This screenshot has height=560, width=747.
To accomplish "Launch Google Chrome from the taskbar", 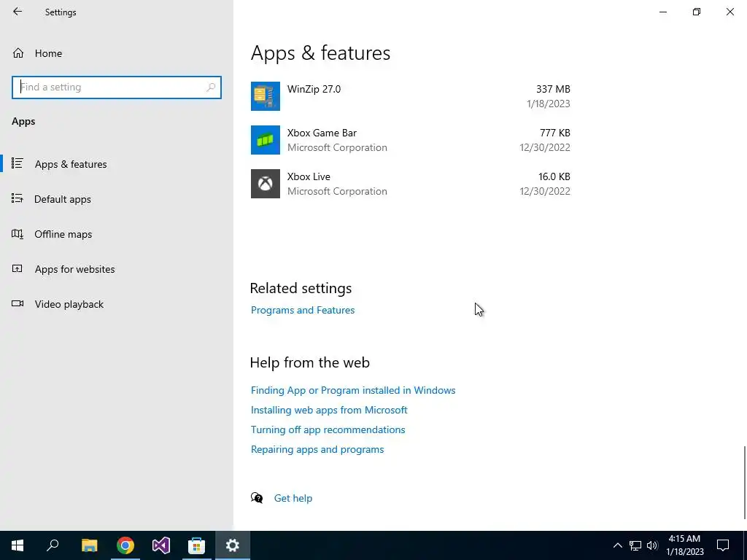I will (x=125, y=545).
